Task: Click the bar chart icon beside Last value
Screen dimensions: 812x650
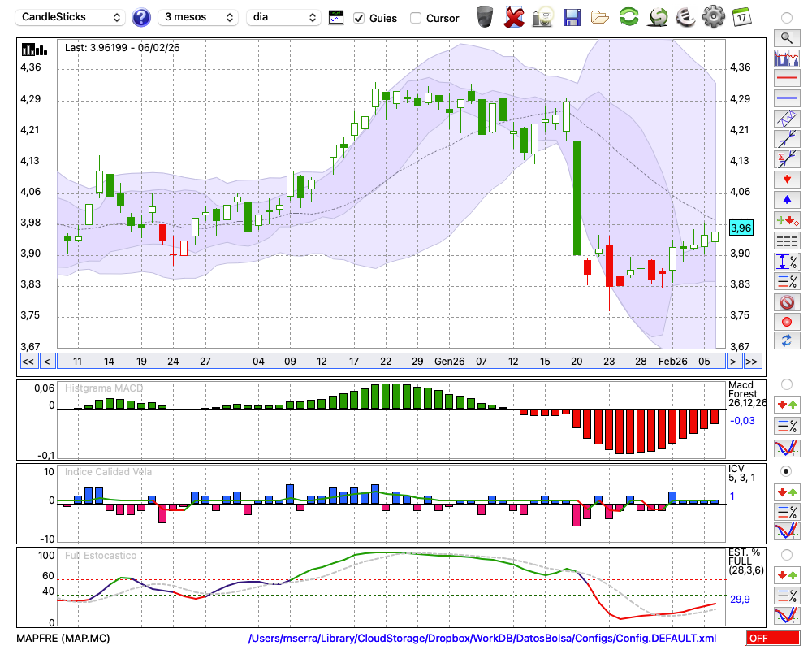Action: (x=34, y=50)
